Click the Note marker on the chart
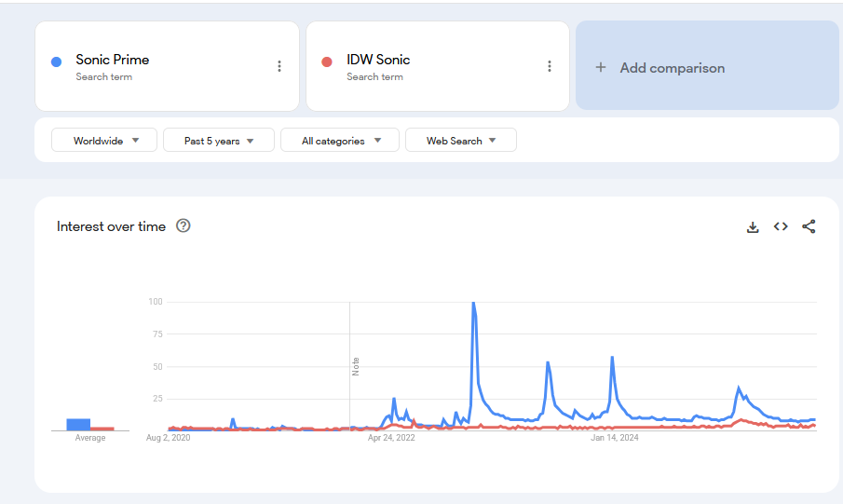The image size is (843, 504). (356, 366)
